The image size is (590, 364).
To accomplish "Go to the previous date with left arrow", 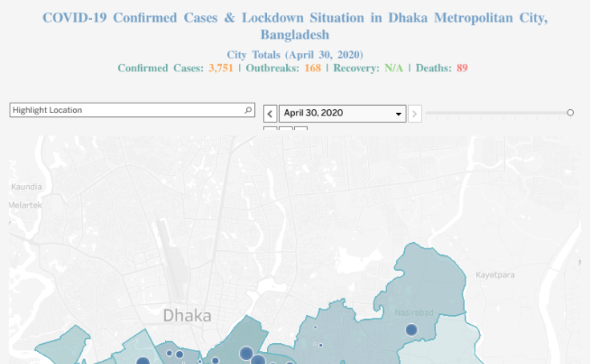I will click(270, 113).
